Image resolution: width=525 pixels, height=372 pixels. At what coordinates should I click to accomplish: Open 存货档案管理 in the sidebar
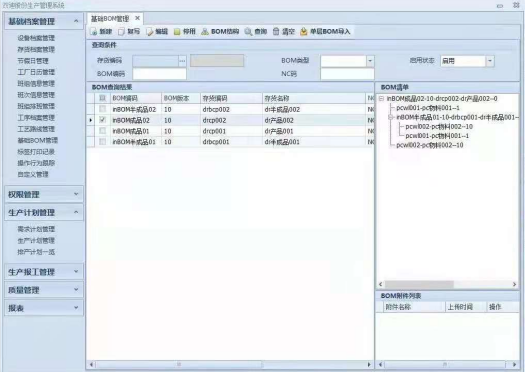click(x=36, y=50)
